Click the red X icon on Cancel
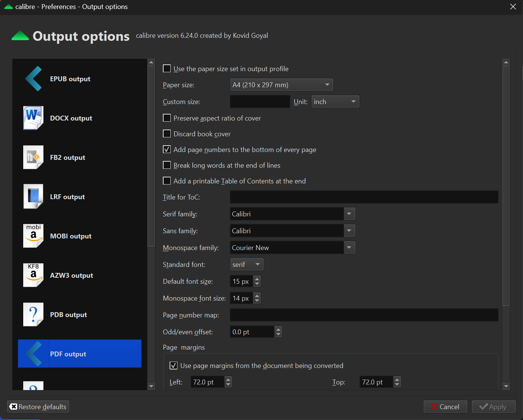 434,407
